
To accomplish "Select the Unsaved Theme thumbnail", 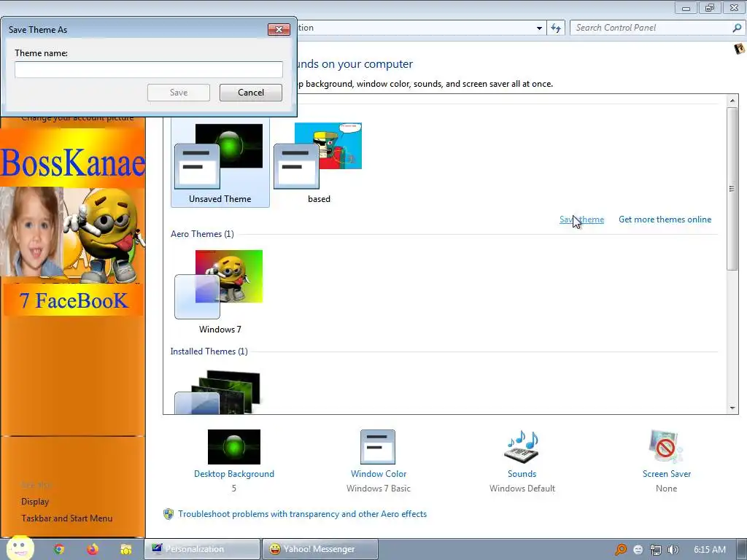I will click(x=220, y=163).
